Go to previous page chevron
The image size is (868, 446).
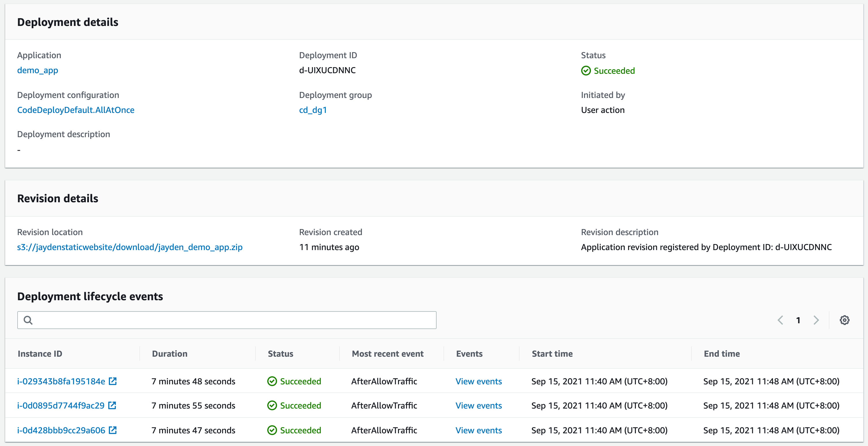point(780,320)
